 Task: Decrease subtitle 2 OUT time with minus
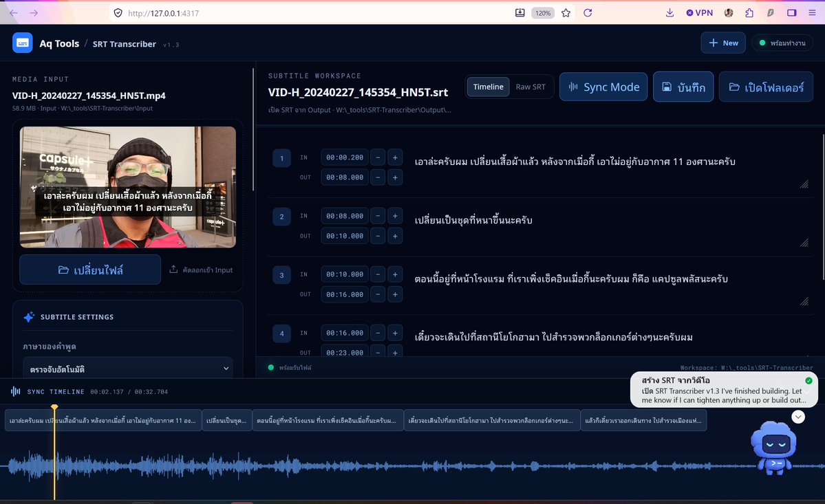[378, 236]
